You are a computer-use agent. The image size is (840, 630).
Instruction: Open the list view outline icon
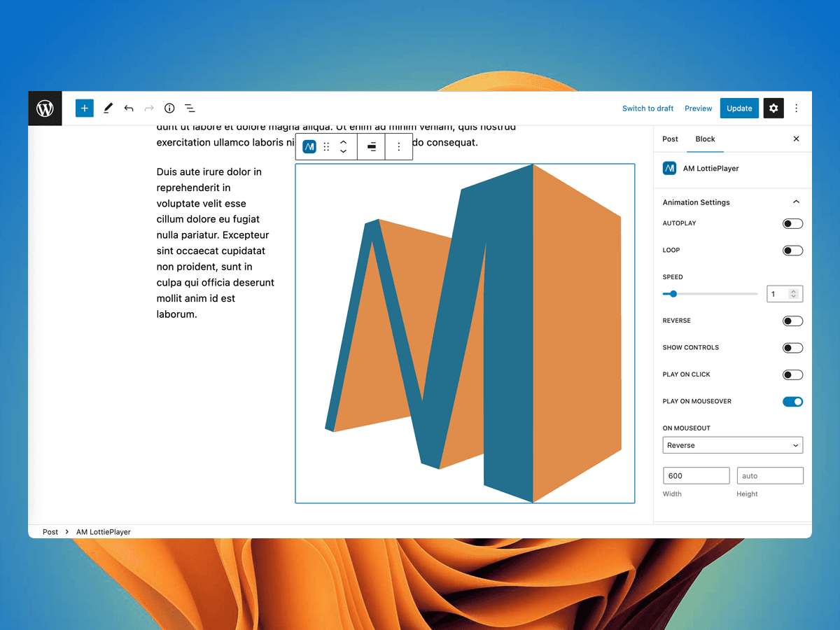point(190,108)
